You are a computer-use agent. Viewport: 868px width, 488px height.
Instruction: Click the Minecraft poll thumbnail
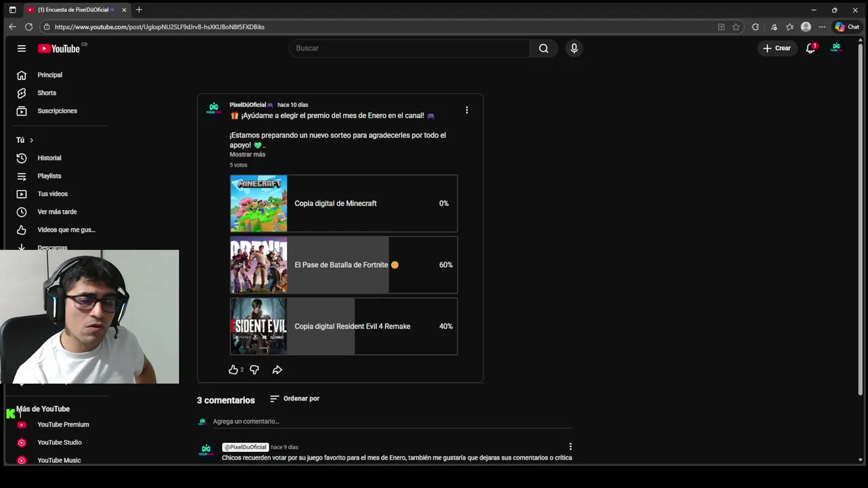pos(258,203)
